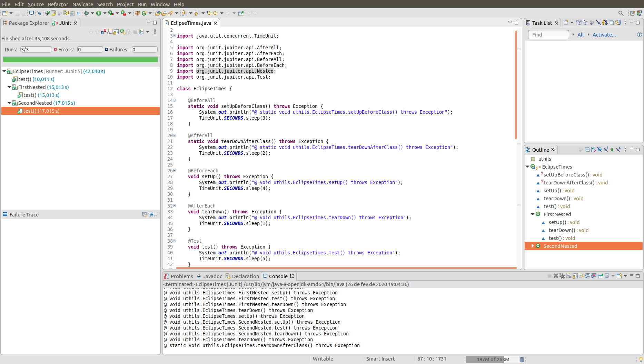
Task: Collapse fold marker on line 14
Action: click(x=175, y=100)
